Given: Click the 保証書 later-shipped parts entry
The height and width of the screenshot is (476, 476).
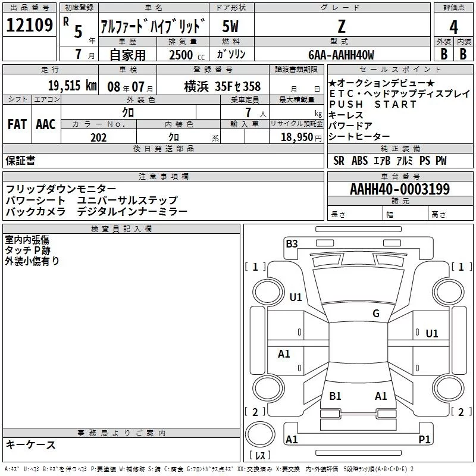Looking at the screenshot, I should (x=20, y=160).
